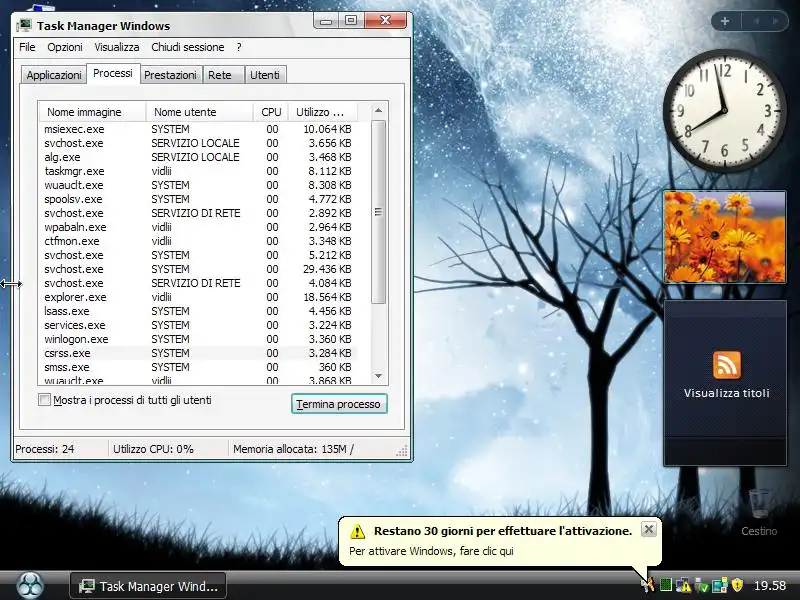
Task: Click the sidebar next page arrow
Action: (776, 21)
